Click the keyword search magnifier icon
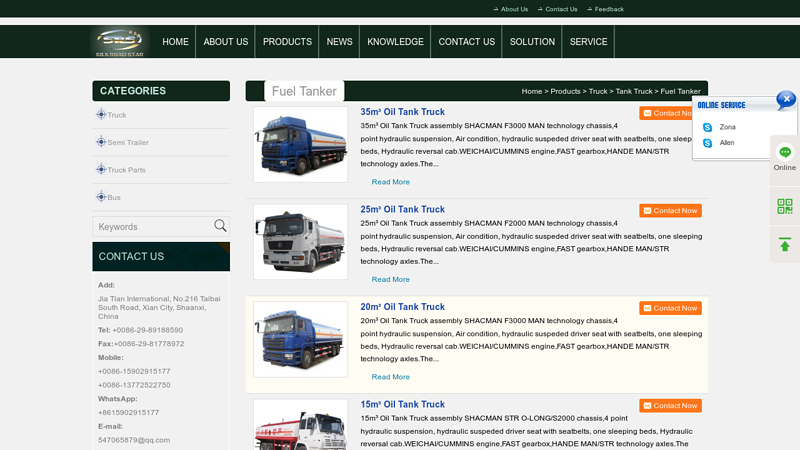Image resolution: width=800 pixels, height=450 pixels. pyautogui.click(x=220, y=226)
